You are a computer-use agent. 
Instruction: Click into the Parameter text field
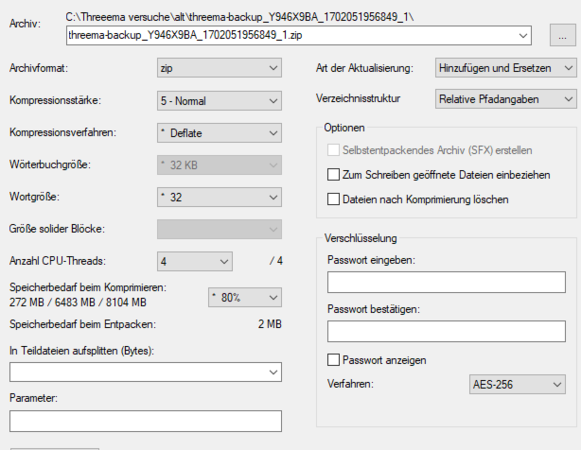146,421
